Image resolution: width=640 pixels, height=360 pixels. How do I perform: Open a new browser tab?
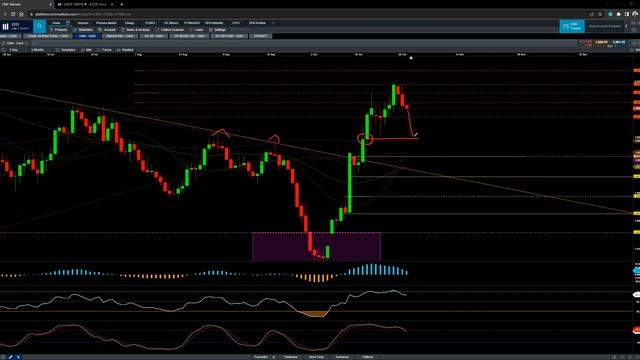pyautogui.click(x=122, y=4)
